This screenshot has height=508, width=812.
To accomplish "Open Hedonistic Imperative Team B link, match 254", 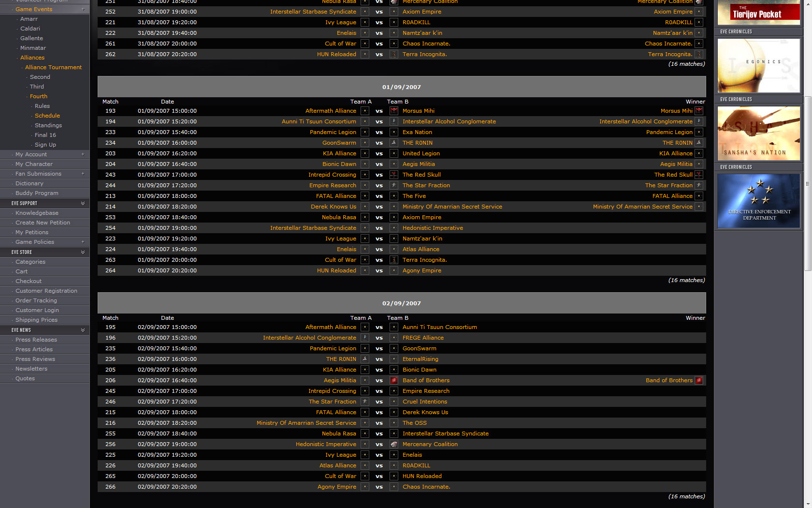I will pyautogui.click(x=433, y=228).
